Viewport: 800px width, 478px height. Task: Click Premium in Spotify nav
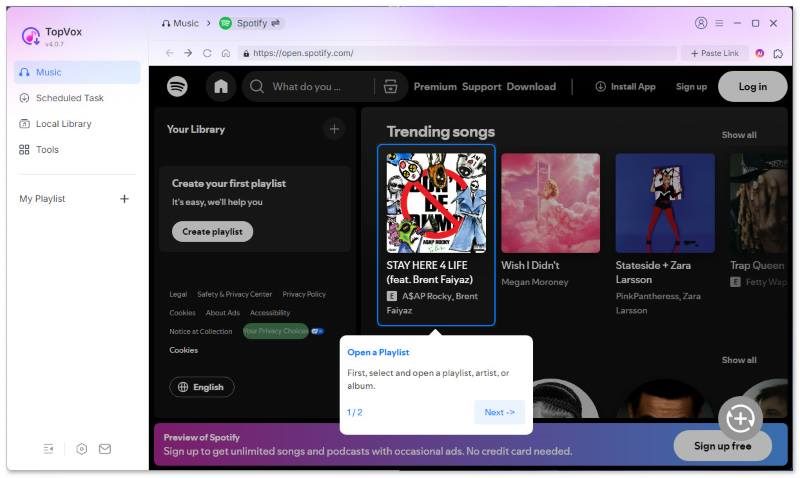point(435,87)
